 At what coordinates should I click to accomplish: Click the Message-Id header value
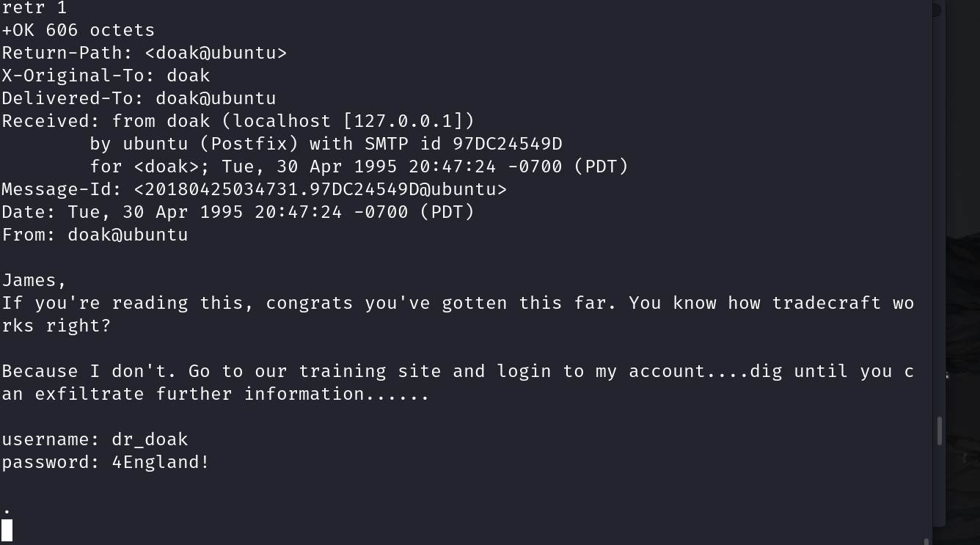[320, 189]
